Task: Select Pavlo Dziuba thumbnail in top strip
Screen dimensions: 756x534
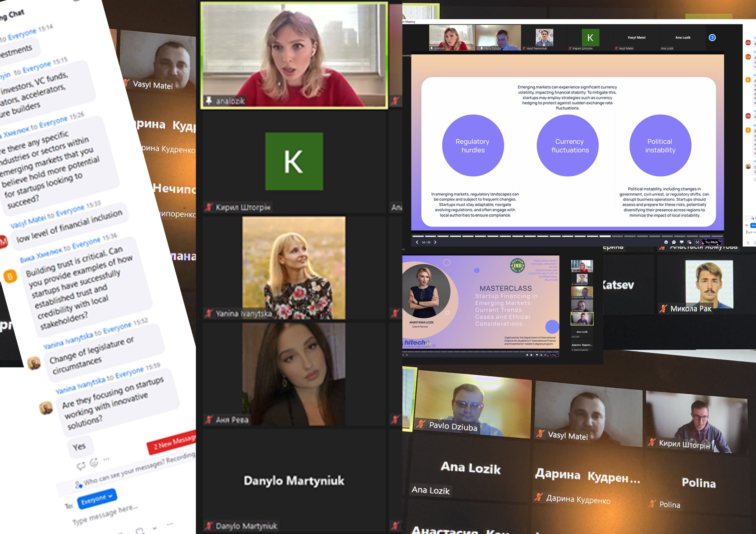Action: tap(498, 37)
